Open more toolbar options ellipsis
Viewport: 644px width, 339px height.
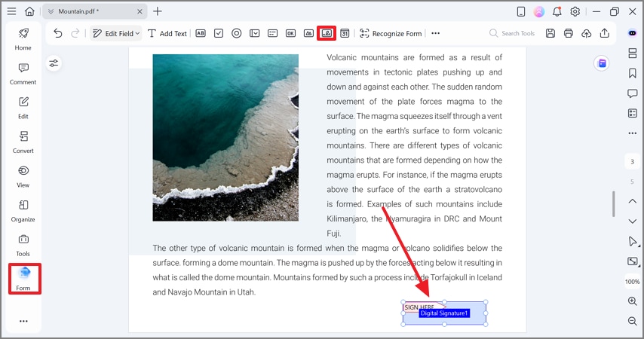pos(436,33)
